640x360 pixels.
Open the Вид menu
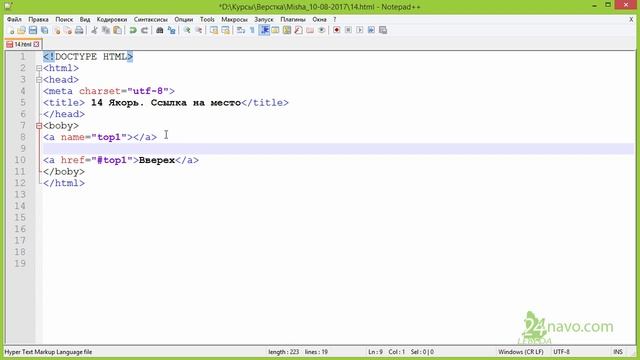[x=85, y=19]
